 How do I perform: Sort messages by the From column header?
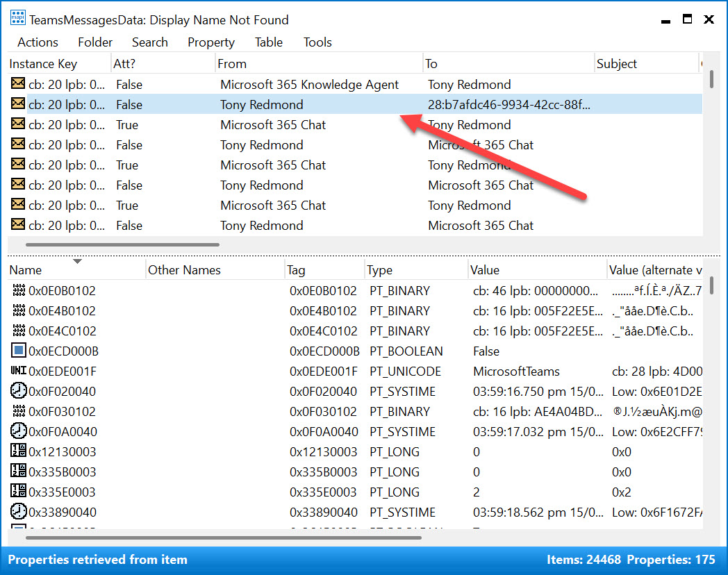pos(232,64)
